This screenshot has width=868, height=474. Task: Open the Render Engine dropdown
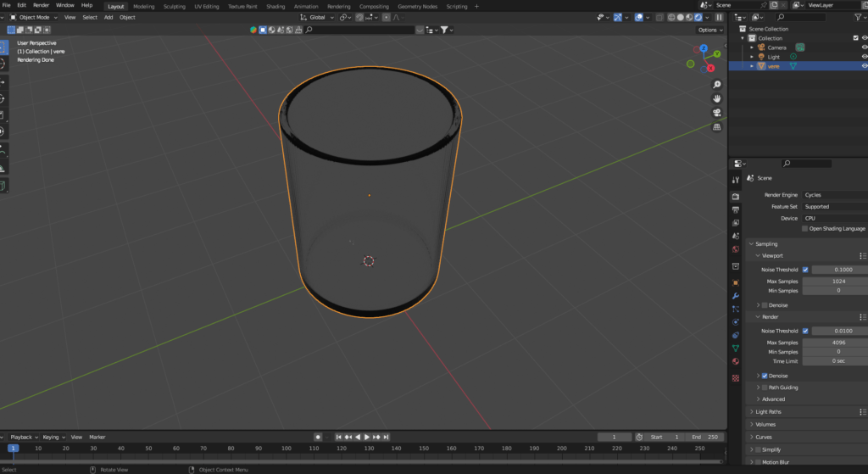834,195
